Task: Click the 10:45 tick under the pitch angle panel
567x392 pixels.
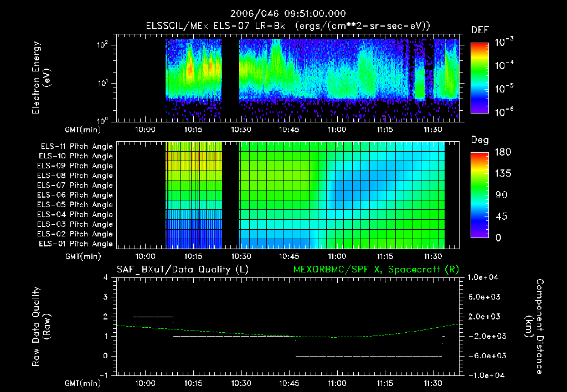Action: pyautogui.click(x=289, y=256)
